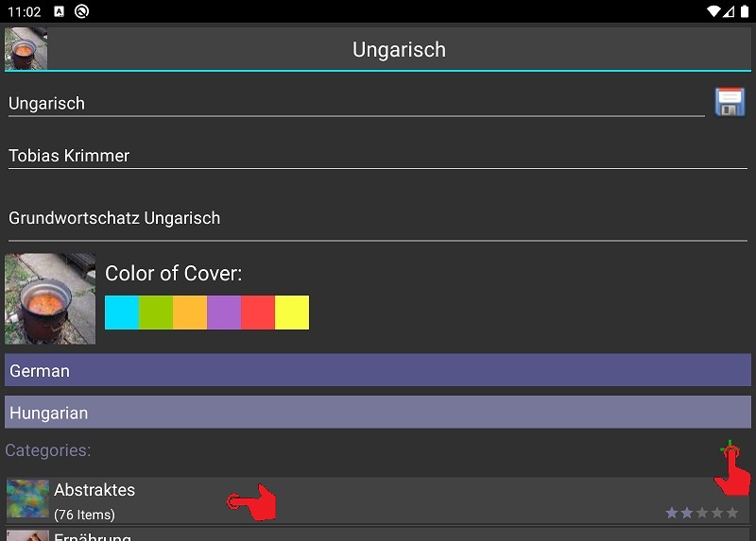756x541 pixels.
Task: Select the cyan cover color
Action: pyautogui.click(x=122, y=313)
